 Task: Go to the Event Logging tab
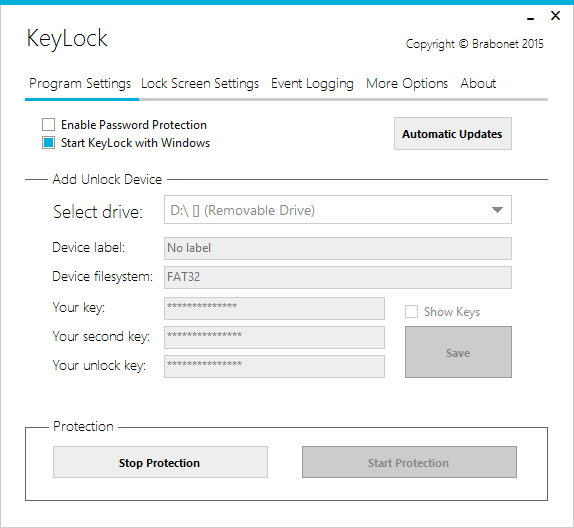tap(312, 84)
